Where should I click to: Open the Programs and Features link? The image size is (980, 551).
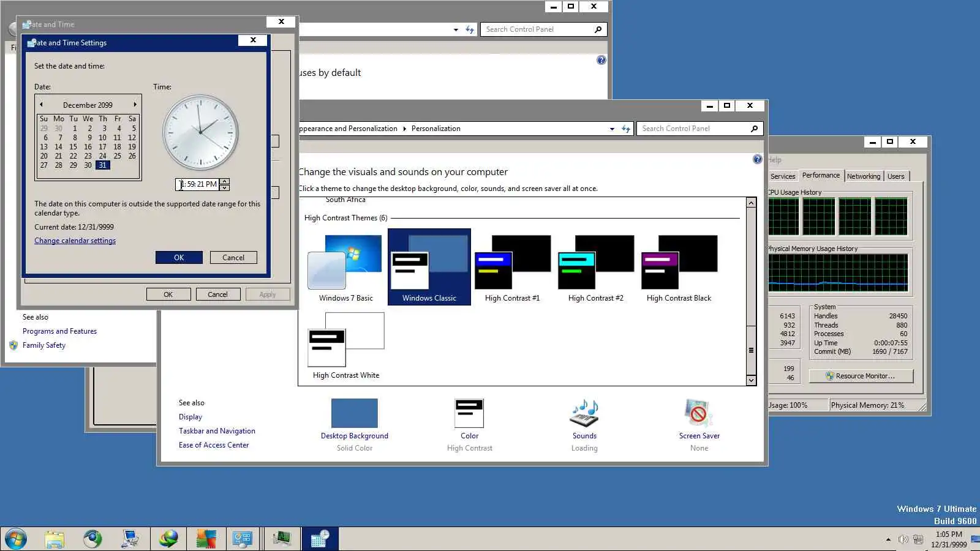coord(59,331)
